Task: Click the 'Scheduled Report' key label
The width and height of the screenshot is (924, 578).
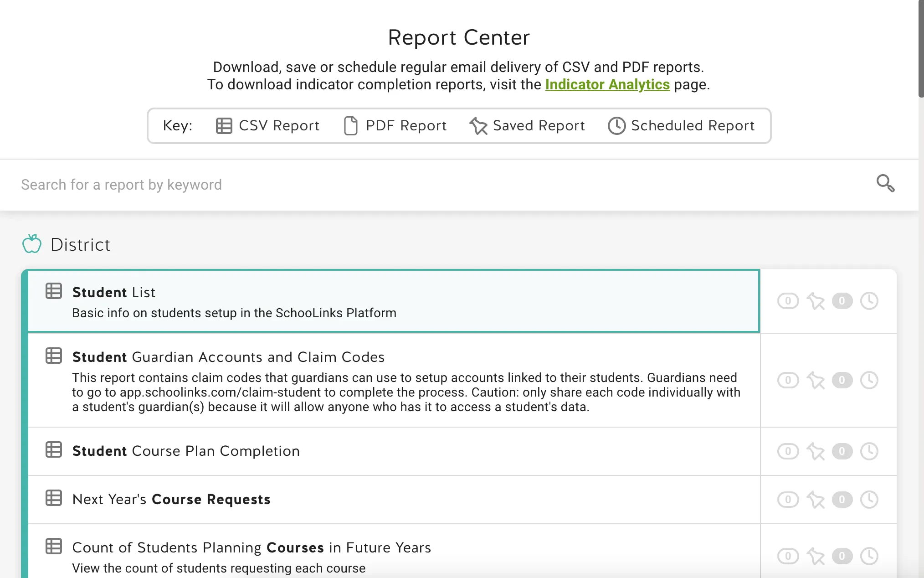Action: [x=693, y=125]
